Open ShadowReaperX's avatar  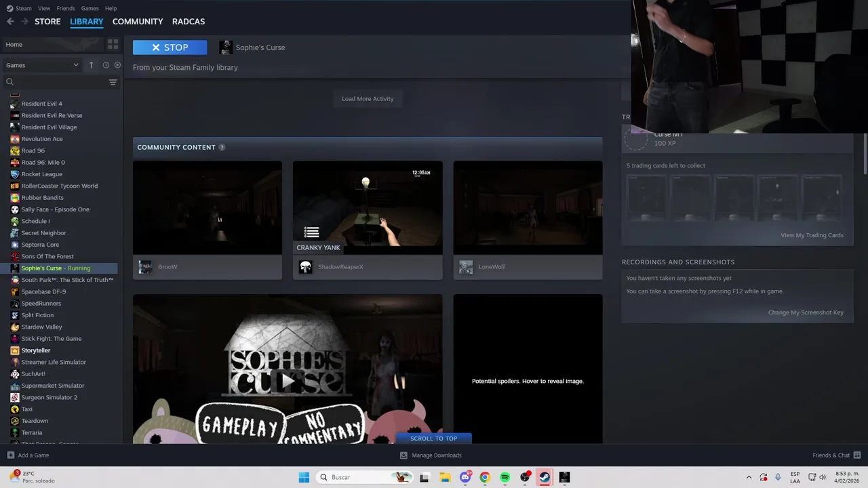click(x=306, y=267)
